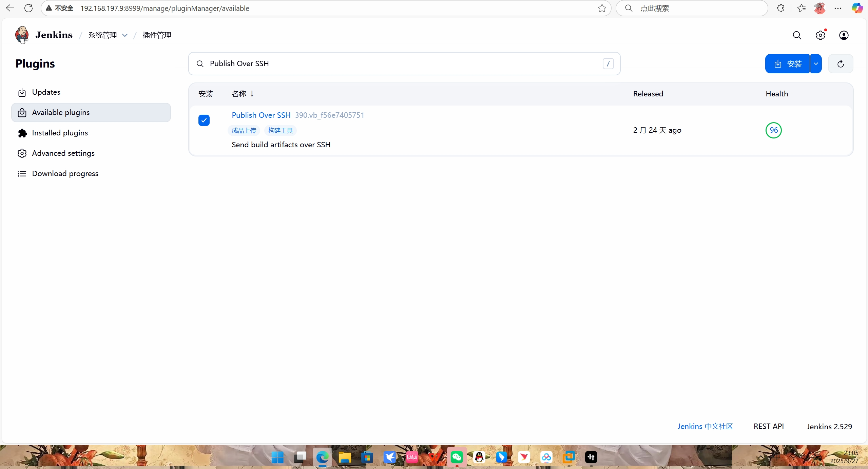Open bilibili from the taskbar
868x469 pixels.
[412, 457]
